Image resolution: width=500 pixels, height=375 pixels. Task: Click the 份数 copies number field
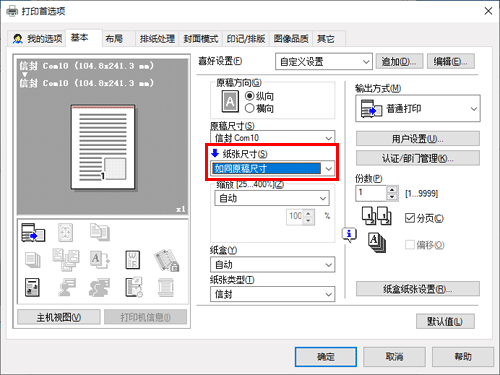(x=371, y=193)
